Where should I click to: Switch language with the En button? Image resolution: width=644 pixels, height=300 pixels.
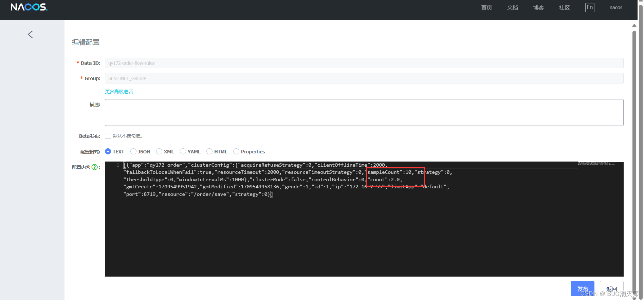[x=590, y=7]
